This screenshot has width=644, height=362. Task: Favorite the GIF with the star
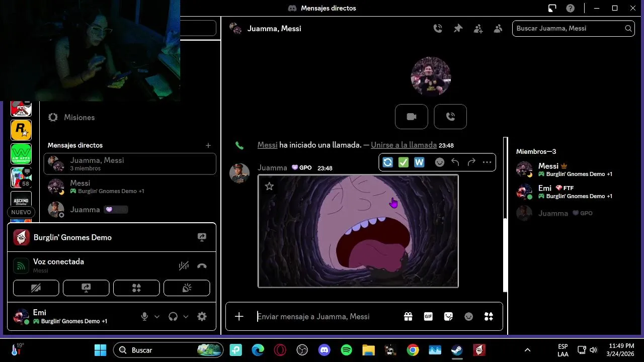[x=269, y=186]
